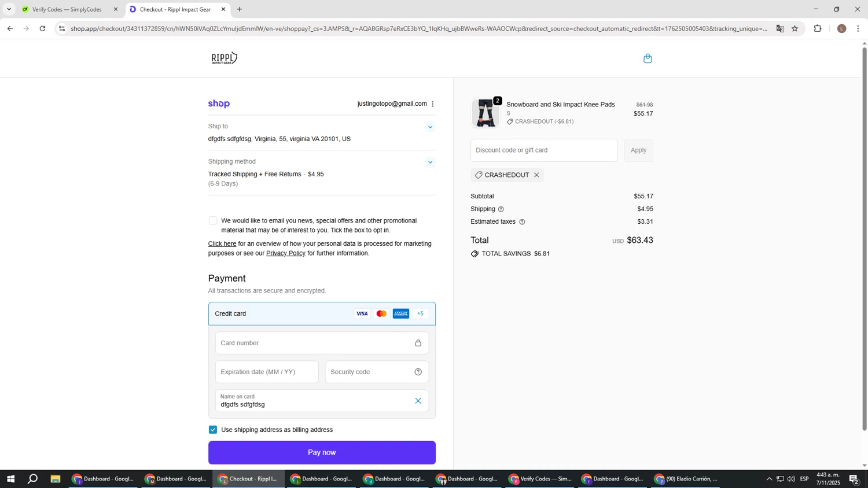
Task: Focus the Expiration date field
Action: coord(267,372)
